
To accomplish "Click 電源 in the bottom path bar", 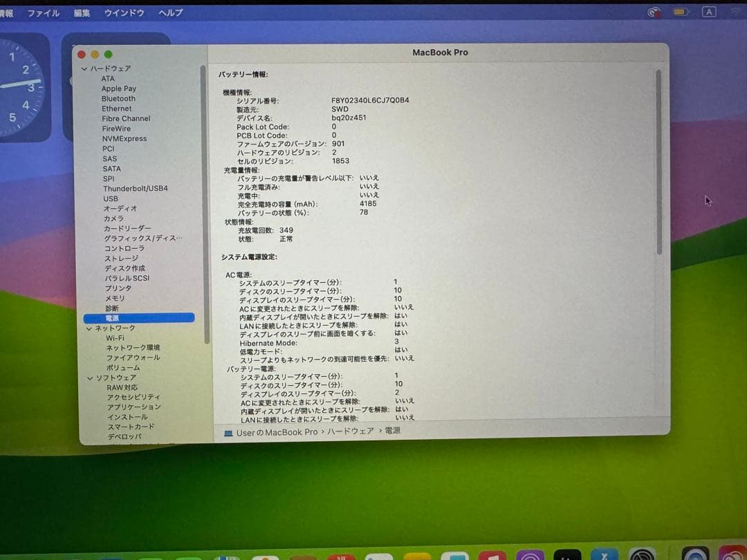I will click(x=393, y=431).
